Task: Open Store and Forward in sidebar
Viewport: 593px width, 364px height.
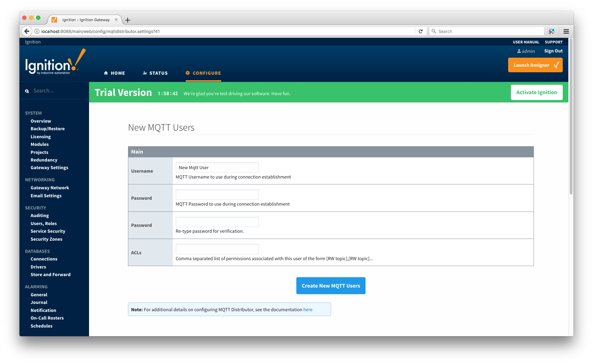Action: click(50, 274)
